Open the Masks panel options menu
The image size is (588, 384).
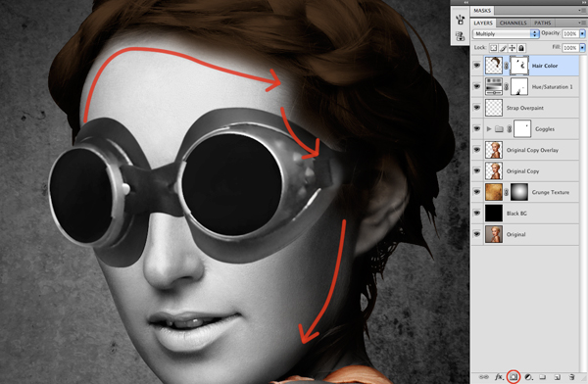pyautogui.click(x=583, y=11)
